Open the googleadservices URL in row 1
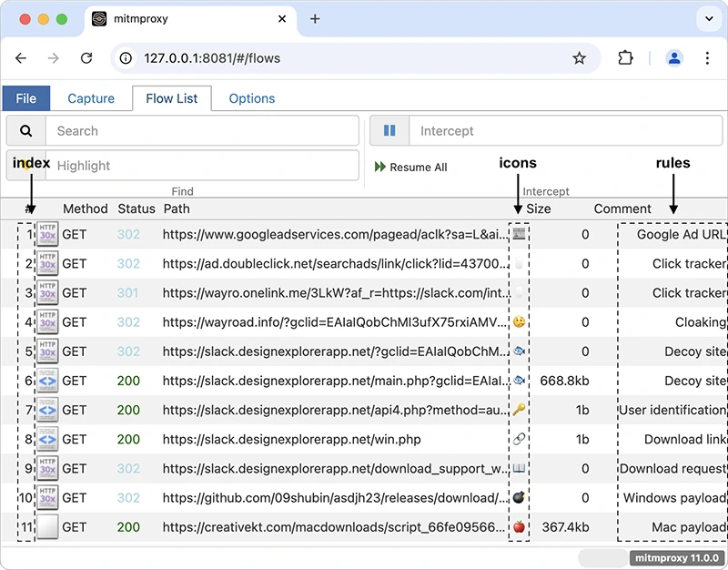Viewport: 728px width, 570px height. pos(328,234)
